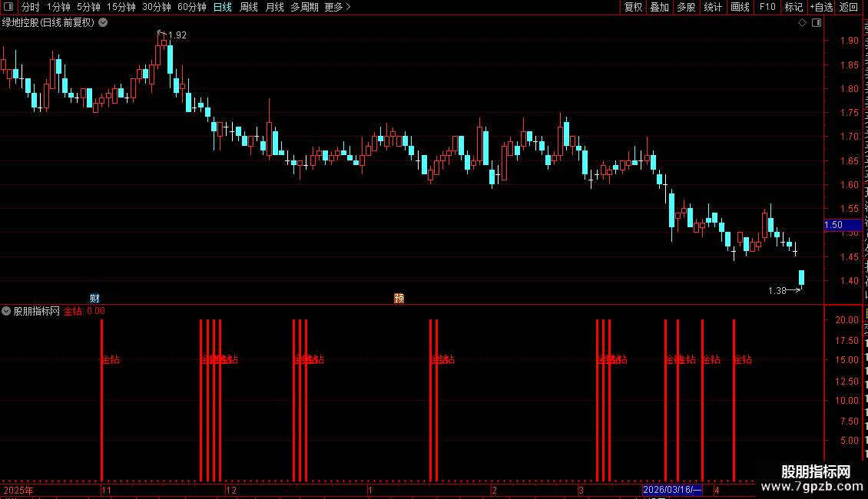Image resolution: width=868 pixels, height=499 pixels.
Task: Select the 分时 intraday view
Action: (31, 7)
